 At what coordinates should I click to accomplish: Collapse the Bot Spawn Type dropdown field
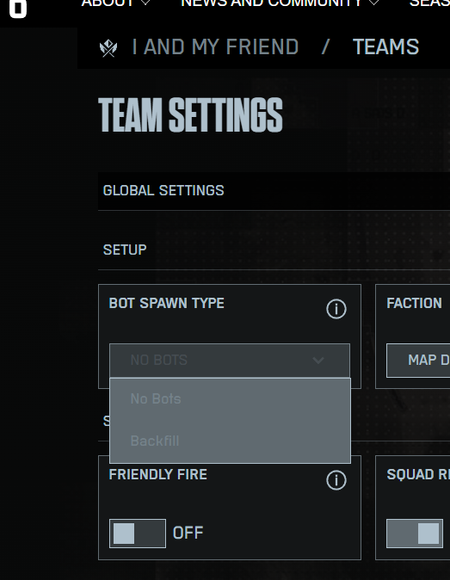click(230, 360)
